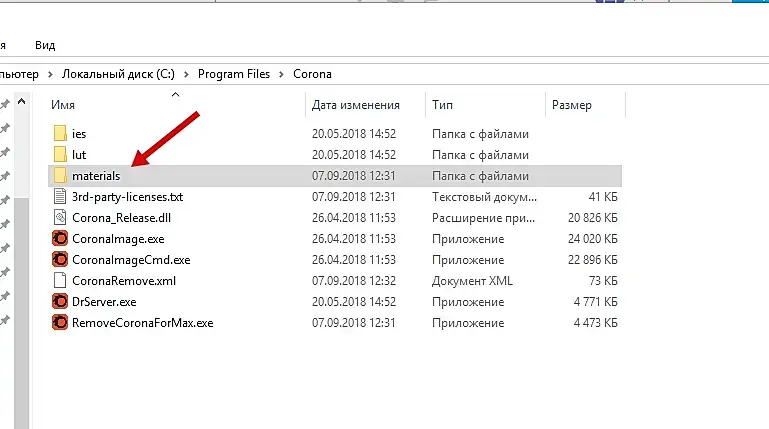Expand breadcrumb arrow before Corona
The width and height of the screenshot is (769, 429).
pyautogui.click(x=283, y=74)
